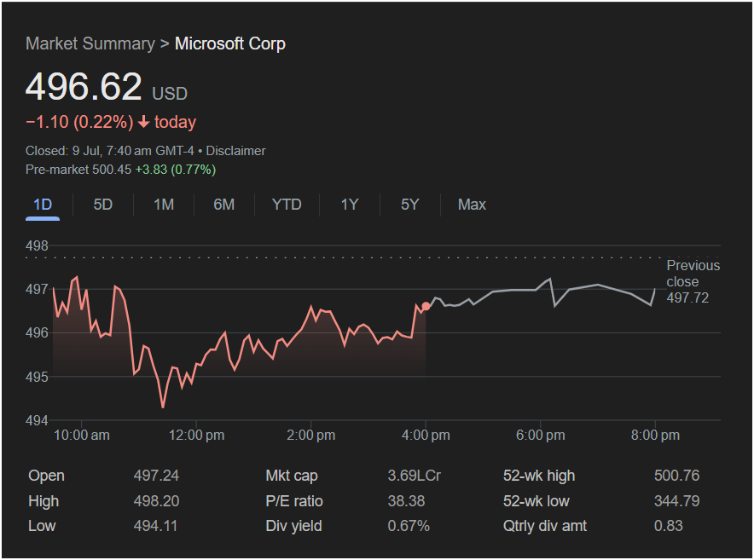Click the 52-wk high value 500.76

676,476
